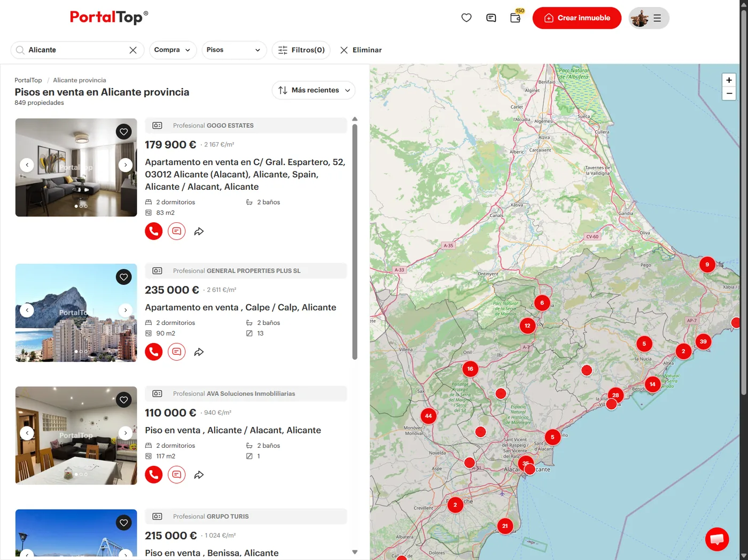Open the Compra dropdown

(x=173, y=50)
